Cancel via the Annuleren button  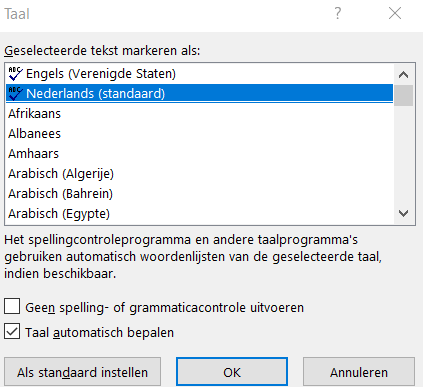359,372
